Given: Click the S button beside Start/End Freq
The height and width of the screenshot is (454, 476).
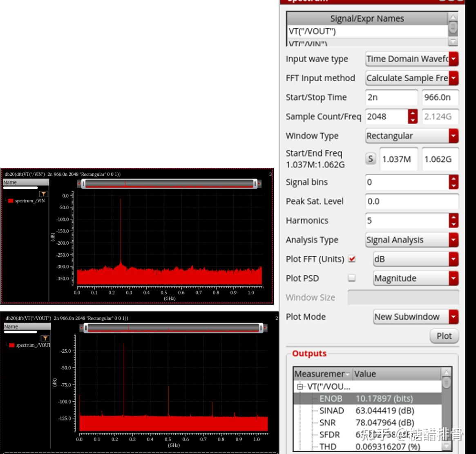Looking at the screenshot, I should point(370,159).
